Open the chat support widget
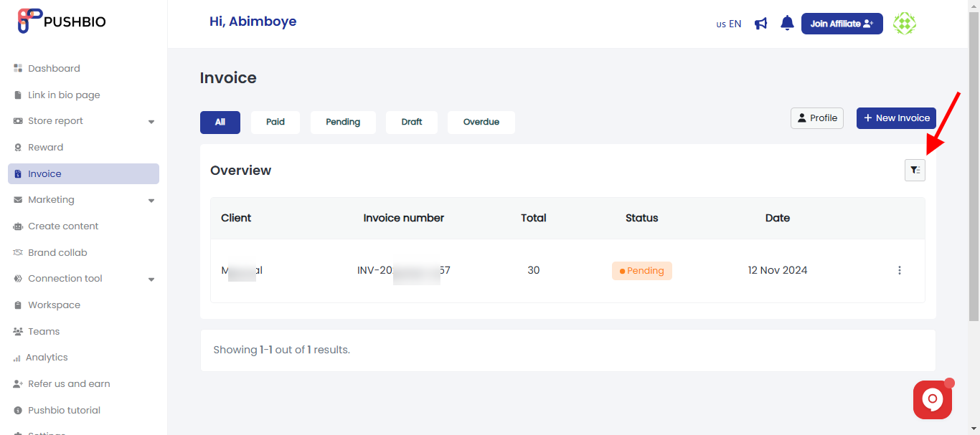This screenshot has height=435, width=980. [933, 399]
